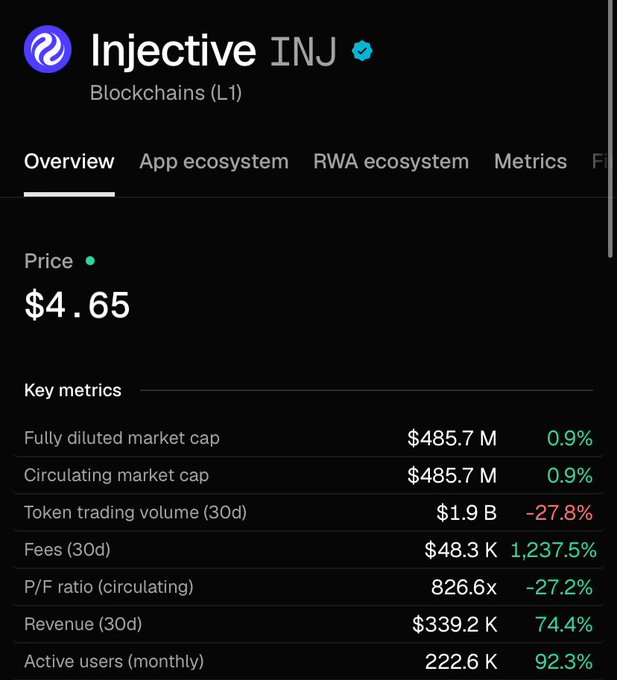Click the INJ ticker symbol
Image resolution: width=617 pixels, height=680 pixels.
303,51
